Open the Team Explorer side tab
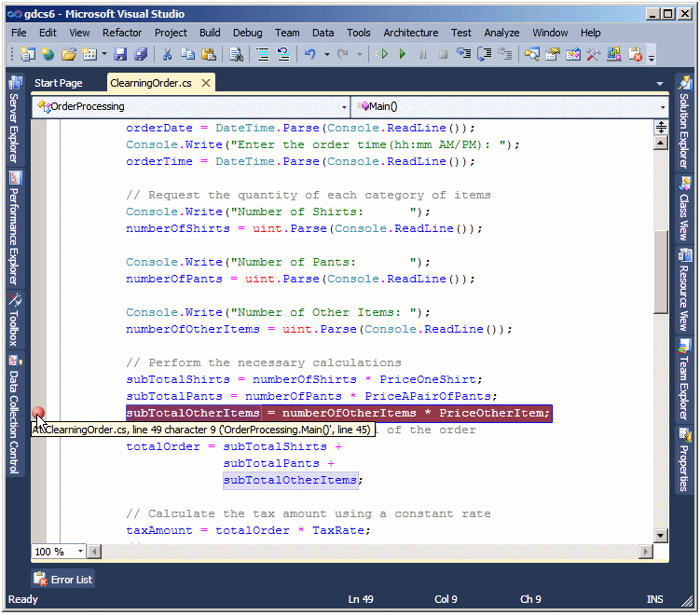 (684, 379)
